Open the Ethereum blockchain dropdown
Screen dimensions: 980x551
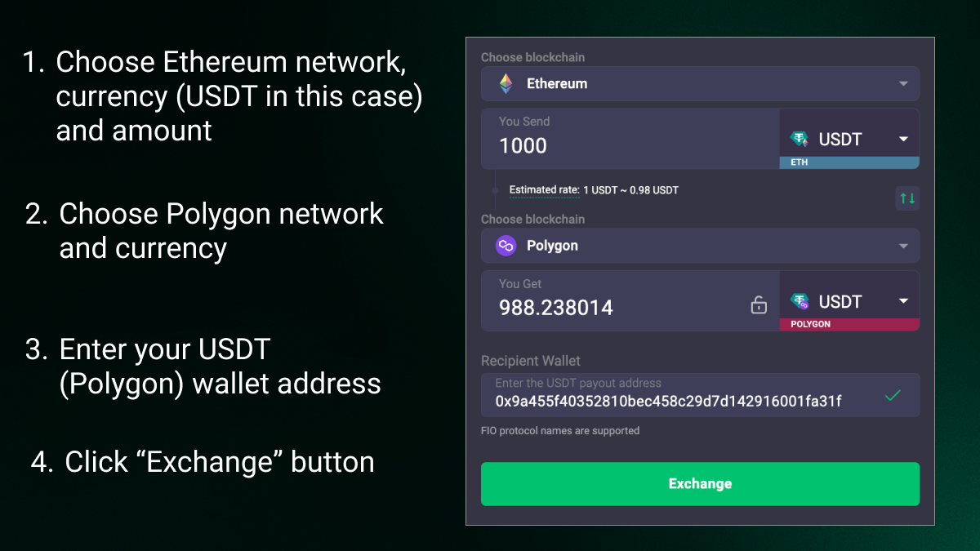pyautogui.click(x=904, y=83)
